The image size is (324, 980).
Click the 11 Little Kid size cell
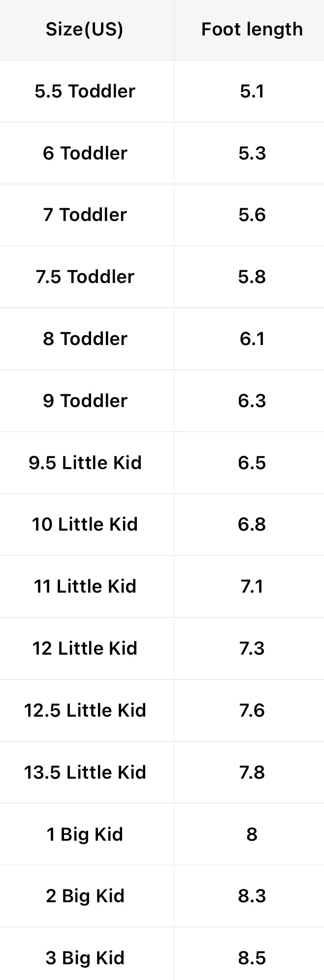tap(85, 586)
